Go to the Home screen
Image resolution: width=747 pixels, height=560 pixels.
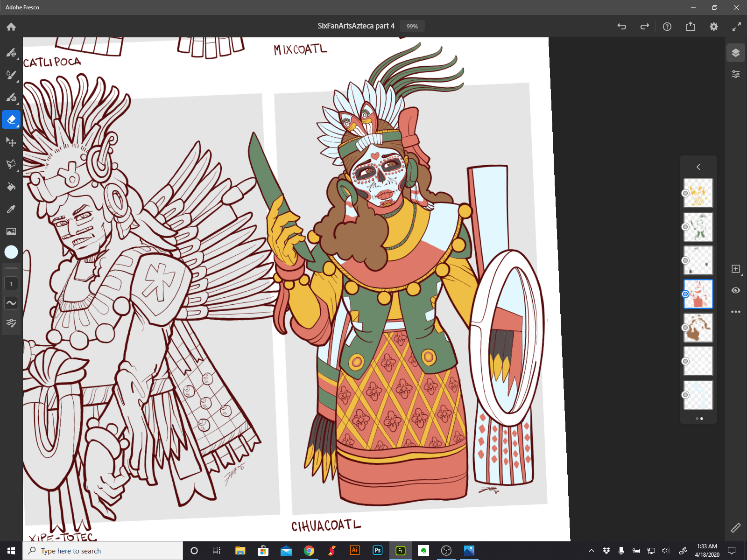click(x=11, y=27)
